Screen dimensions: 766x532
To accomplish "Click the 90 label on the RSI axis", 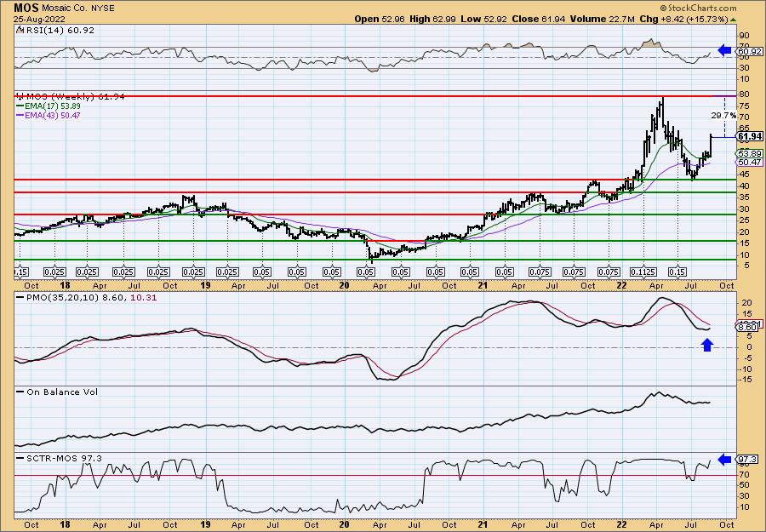I will coord(745,36).
